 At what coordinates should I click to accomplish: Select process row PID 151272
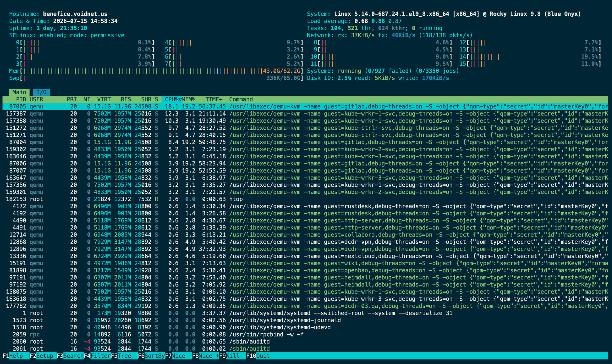point(305,128)
